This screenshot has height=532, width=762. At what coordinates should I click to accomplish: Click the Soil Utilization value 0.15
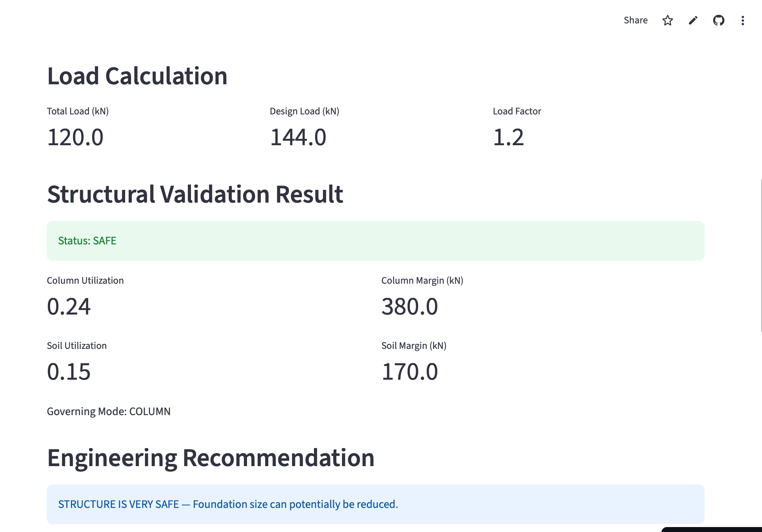[69, 372]
